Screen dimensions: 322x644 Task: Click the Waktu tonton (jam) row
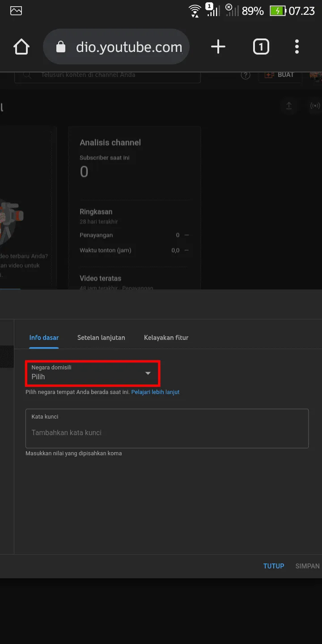coord(134,250)
